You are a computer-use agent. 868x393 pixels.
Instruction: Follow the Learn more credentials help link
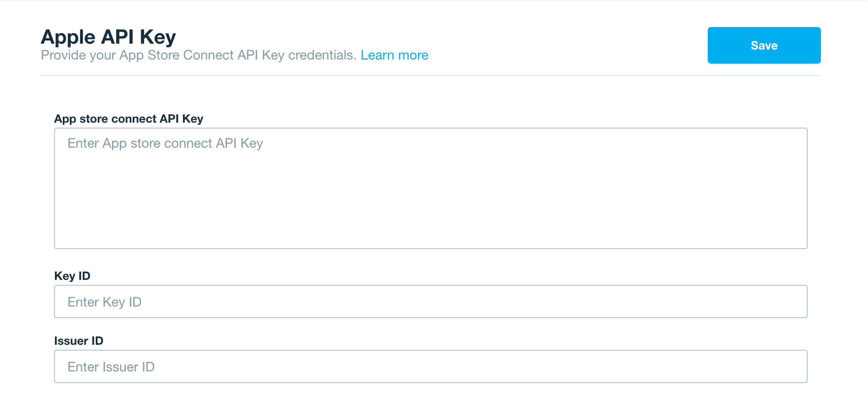point(394,55)
